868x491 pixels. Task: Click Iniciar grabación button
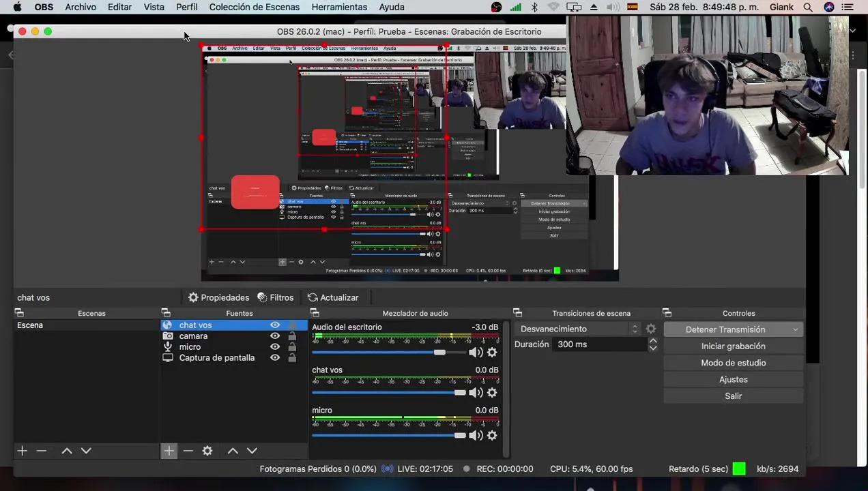pos(733,346)
